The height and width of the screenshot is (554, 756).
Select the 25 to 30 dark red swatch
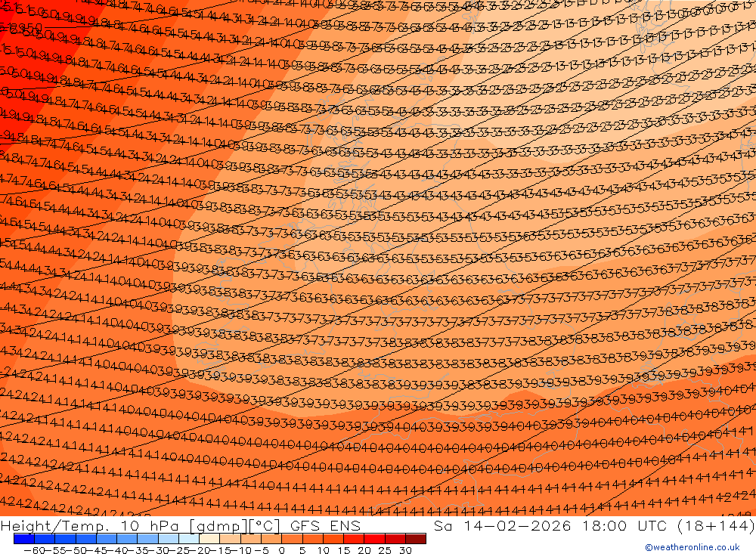click(395, 539)
